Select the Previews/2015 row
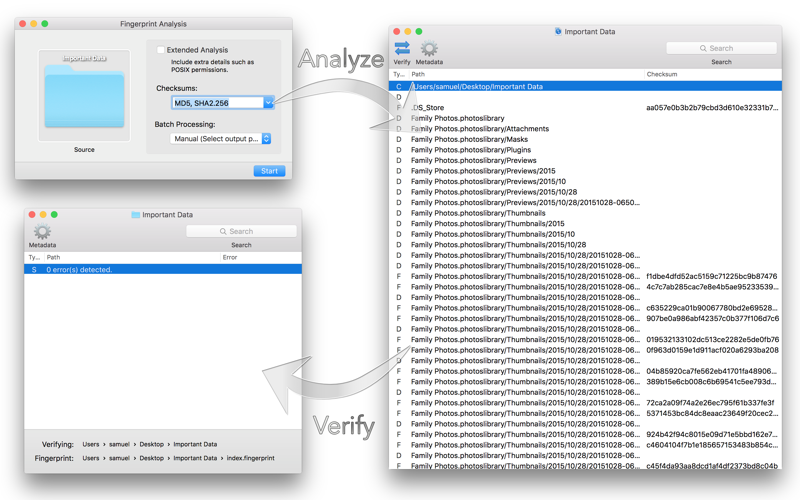This screenshot has width=800, height=500. [x=585, y=171]
